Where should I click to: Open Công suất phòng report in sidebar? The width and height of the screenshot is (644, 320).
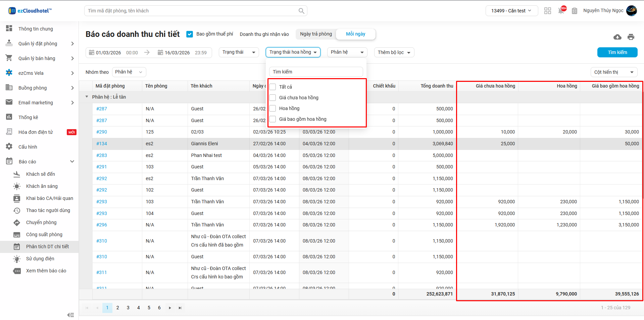coord(44,234)
